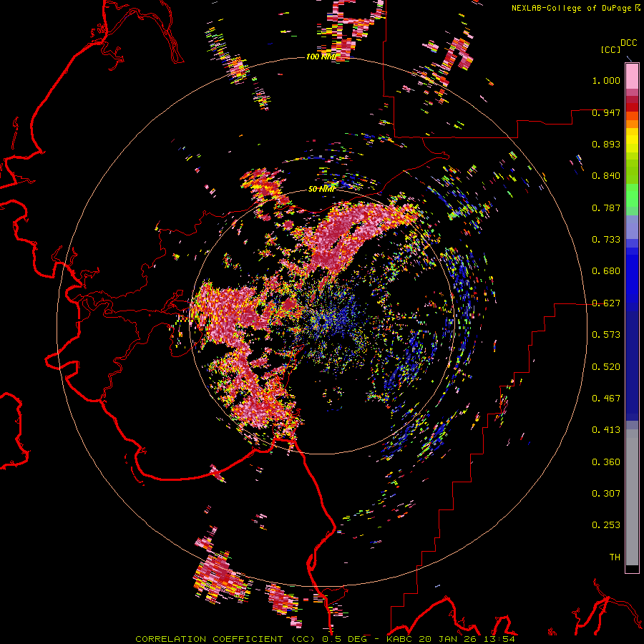Click the Correlation Coefficient KABC caption at bottom
The image size is (644, 644).
click(325, 639)
